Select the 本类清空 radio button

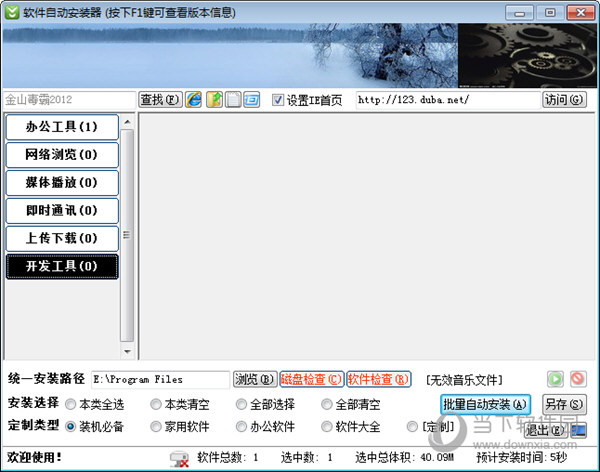coord(156,404)
